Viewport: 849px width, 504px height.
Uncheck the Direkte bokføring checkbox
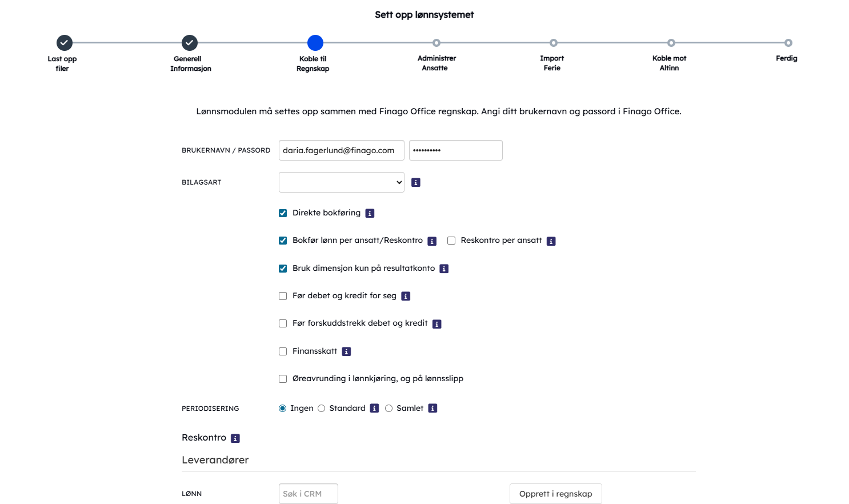pos(283,213)
